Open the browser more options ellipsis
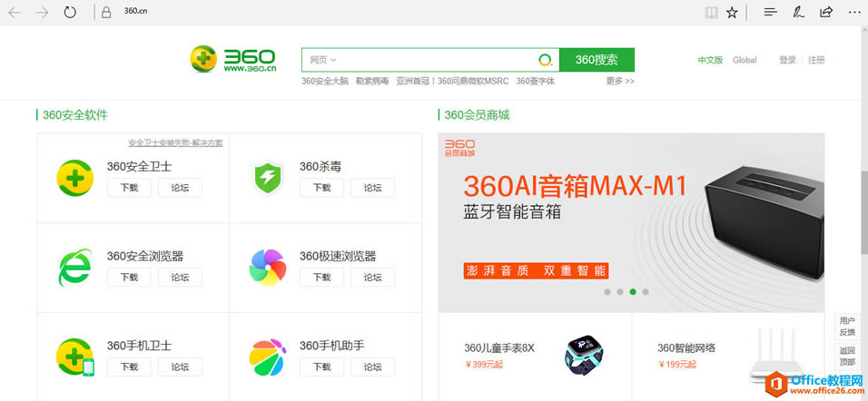The image size is (868, 401). coord(855,12)
